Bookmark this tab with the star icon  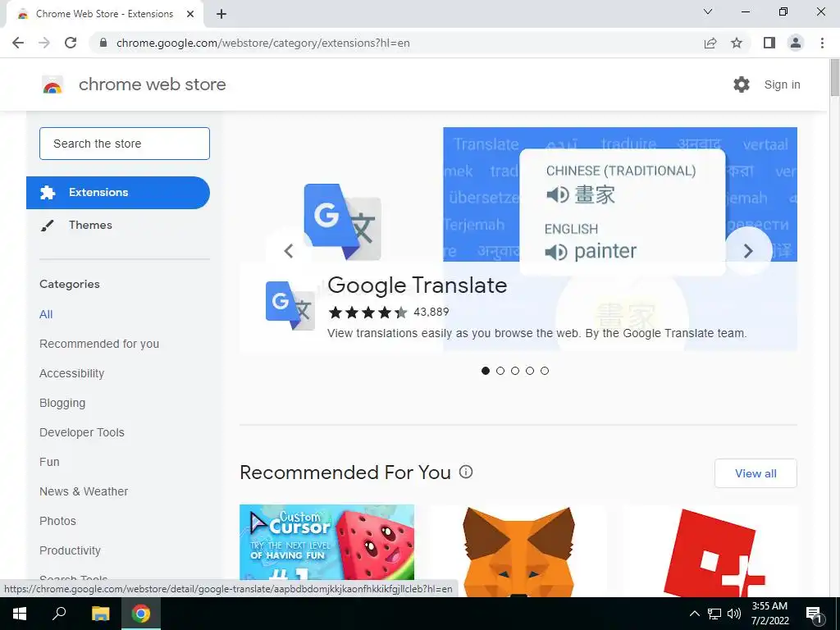point(737,43)
